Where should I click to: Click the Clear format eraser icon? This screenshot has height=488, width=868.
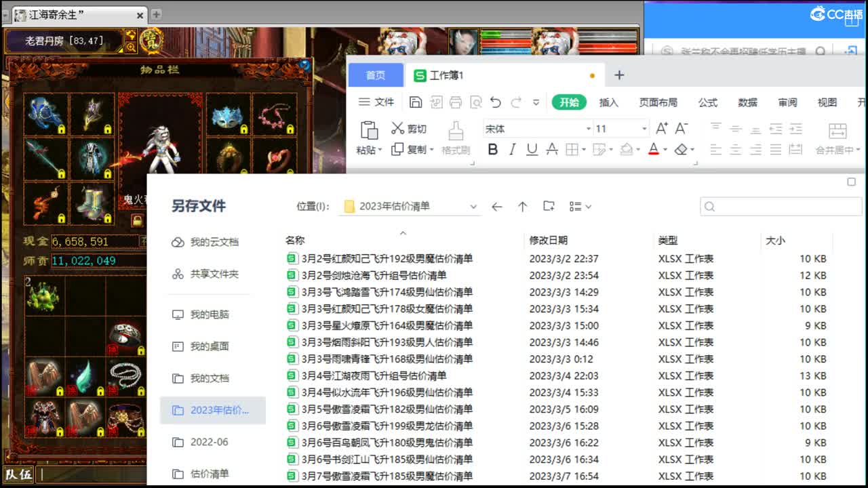coord(681,150)
